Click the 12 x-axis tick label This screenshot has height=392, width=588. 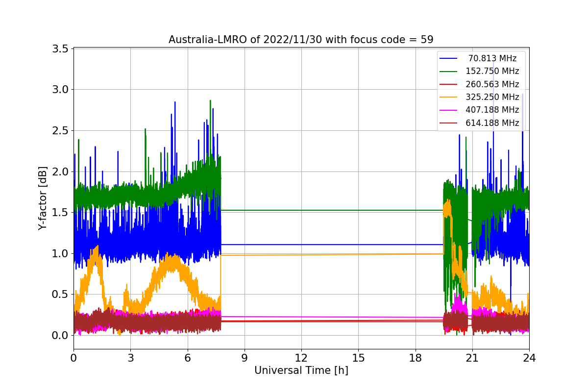(x=301, y=358)
